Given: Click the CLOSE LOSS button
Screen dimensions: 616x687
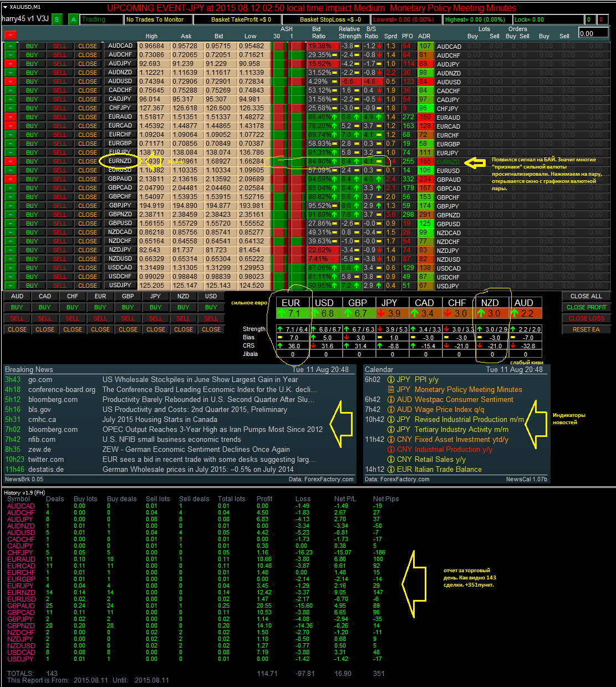Looking at the screenshot, I should [586, 318].
